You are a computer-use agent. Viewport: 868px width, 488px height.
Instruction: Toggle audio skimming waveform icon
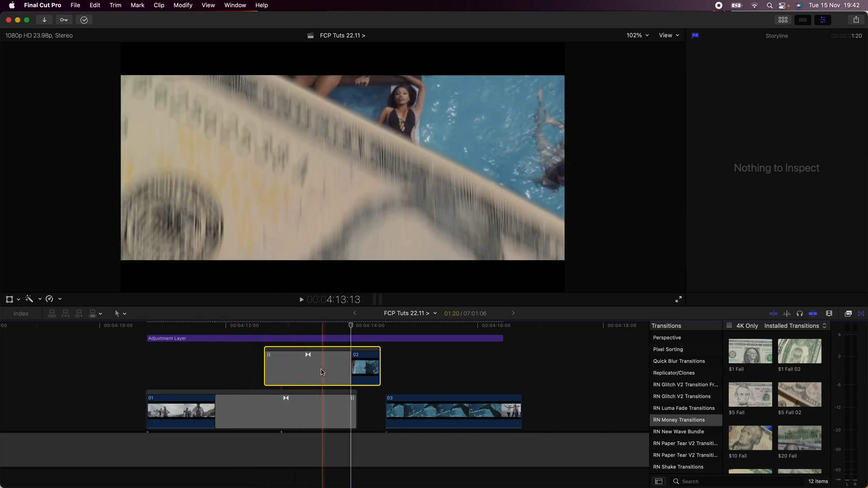pos(787,314)
